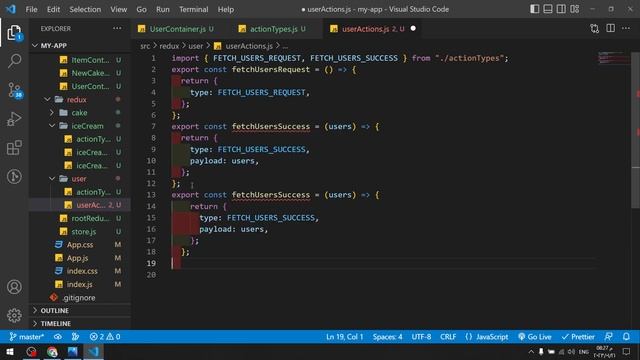Click the status bar icon right of the eye icon
Viewport: 640px width, 360px height.
click(76, 337)
